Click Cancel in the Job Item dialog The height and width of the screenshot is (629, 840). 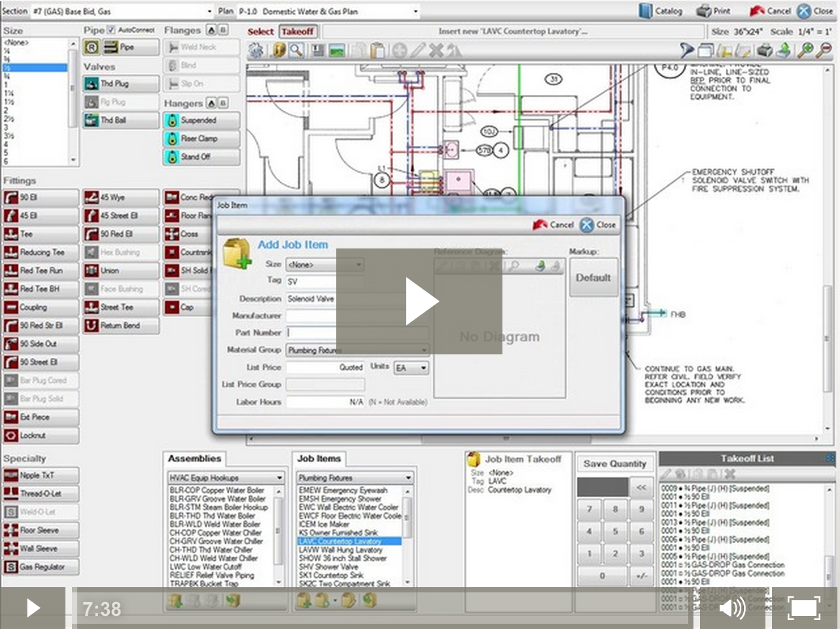point(553,225)
